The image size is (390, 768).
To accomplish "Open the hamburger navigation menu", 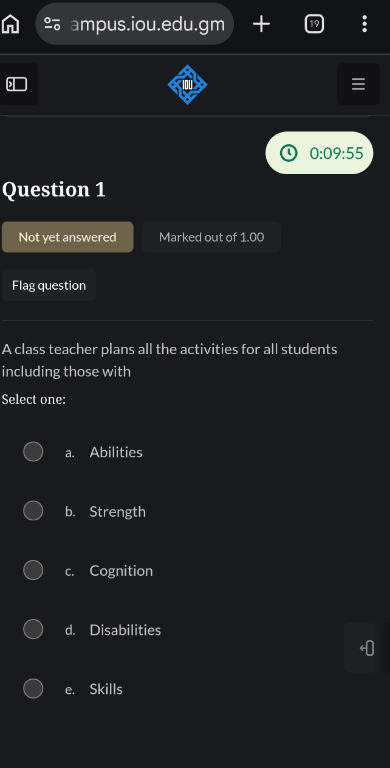I will tap(358, 84).
